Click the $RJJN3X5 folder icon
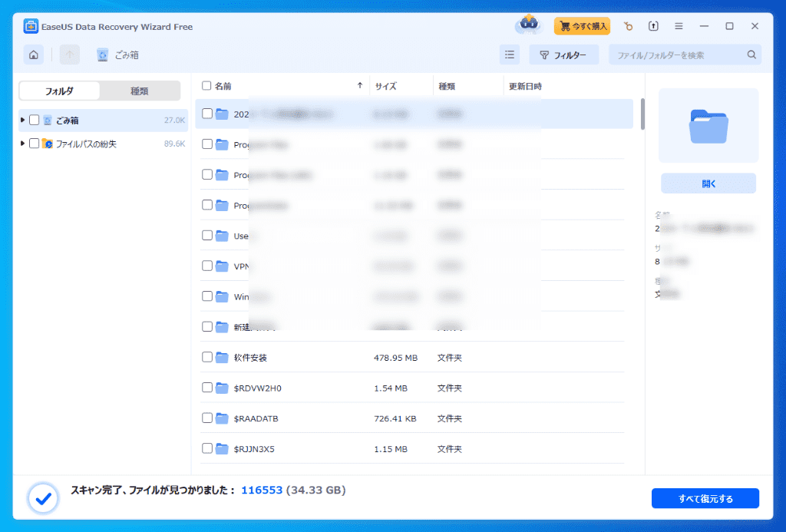786x532 pixels. (222, 449)
